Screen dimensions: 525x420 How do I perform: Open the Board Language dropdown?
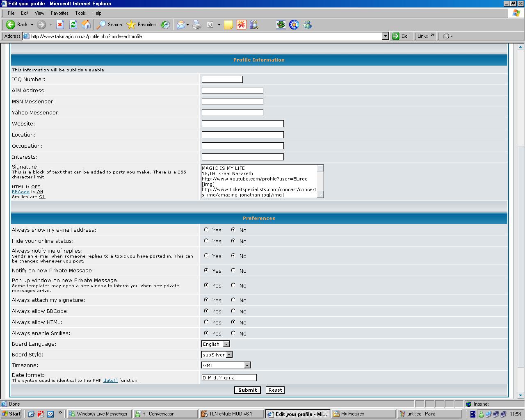[x=226, y=344]
